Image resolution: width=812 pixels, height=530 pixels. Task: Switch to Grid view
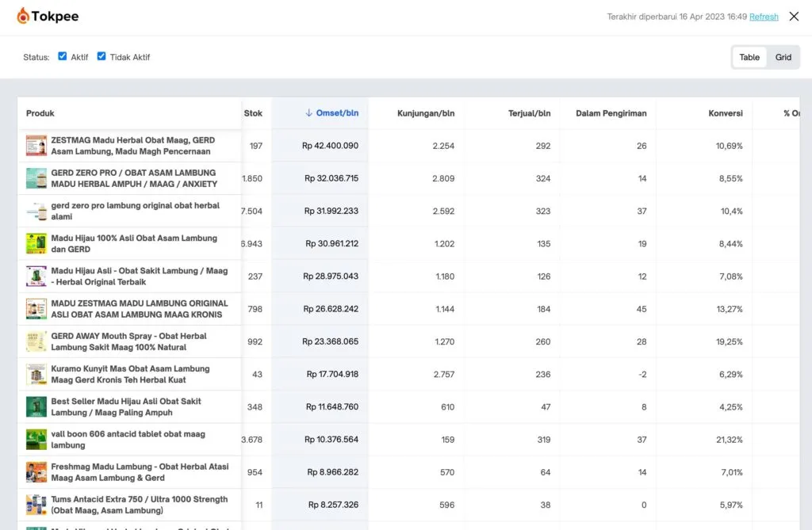[783, 57]
